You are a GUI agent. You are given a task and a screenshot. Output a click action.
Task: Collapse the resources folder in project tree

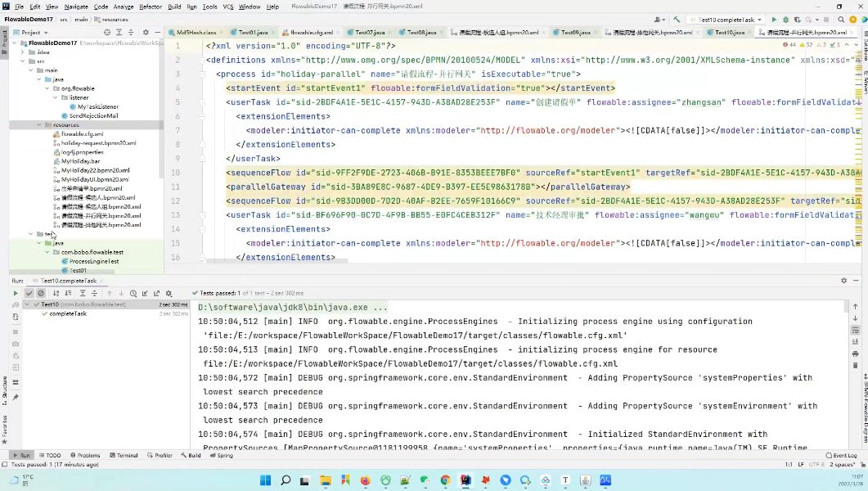point(38,125)
